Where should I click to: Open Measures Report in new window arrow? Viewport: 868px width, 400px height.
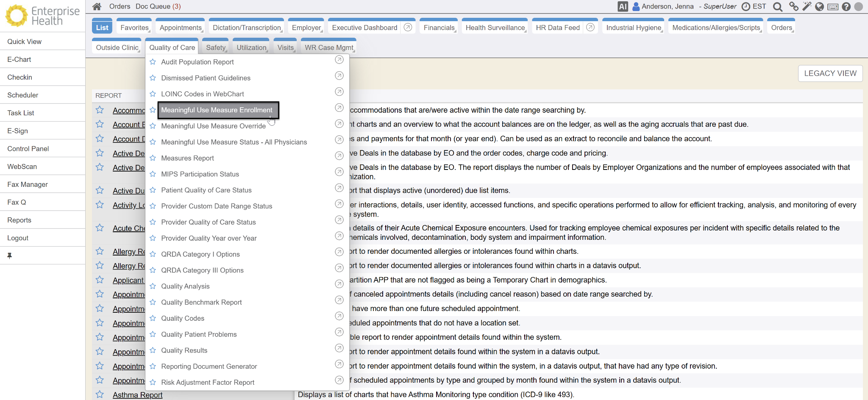tap(339, 156)
